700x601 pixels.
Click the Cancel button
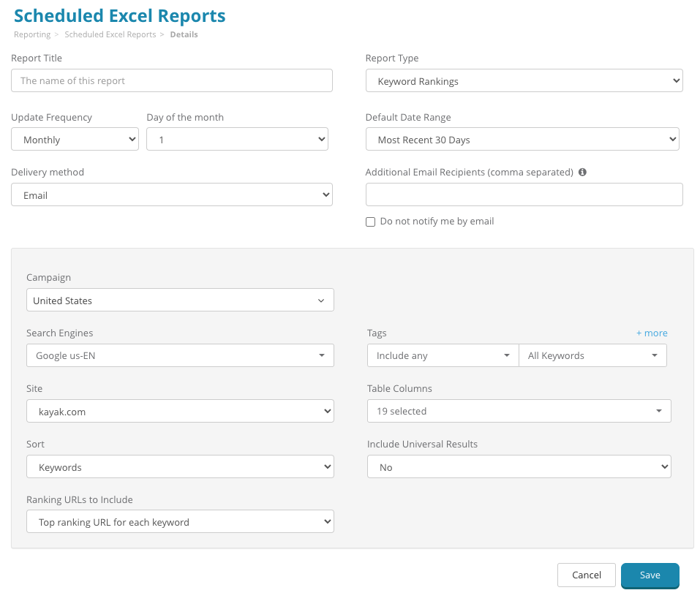586,575
